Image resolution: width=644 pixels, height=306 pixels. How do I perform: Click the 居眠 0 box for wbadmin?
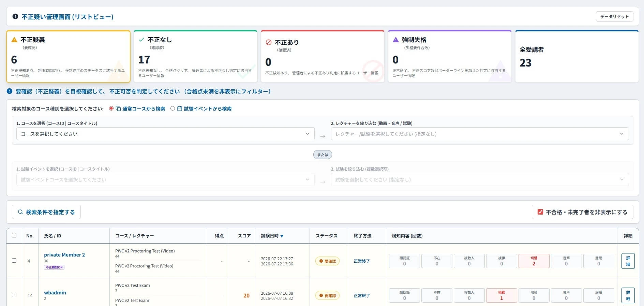599,295
